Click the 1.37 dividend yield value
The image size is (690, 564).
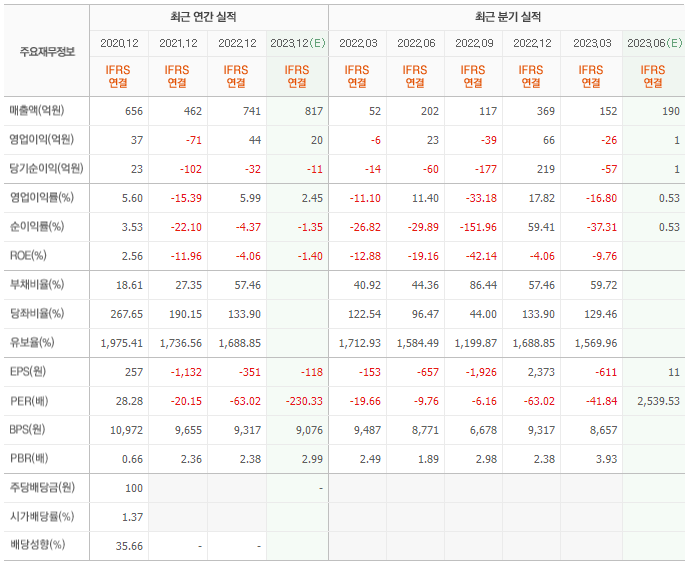coord(132,517)
